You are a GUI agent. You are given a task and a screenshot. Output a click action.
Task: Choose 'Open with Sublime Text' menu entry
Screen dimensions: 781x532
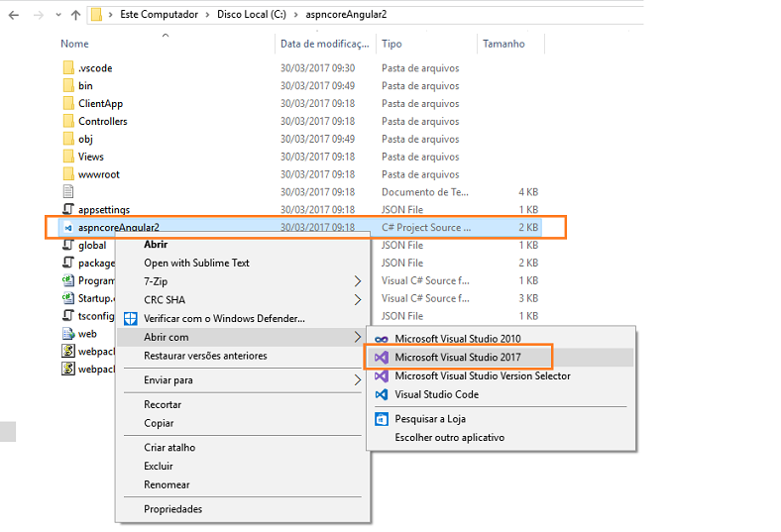point(243,263)
